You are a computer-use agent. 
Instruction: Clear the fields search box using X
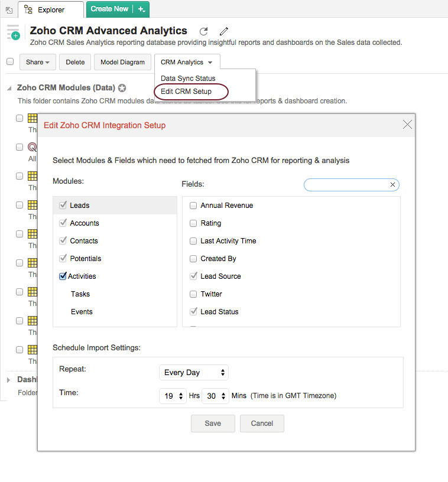coord(392,184)
